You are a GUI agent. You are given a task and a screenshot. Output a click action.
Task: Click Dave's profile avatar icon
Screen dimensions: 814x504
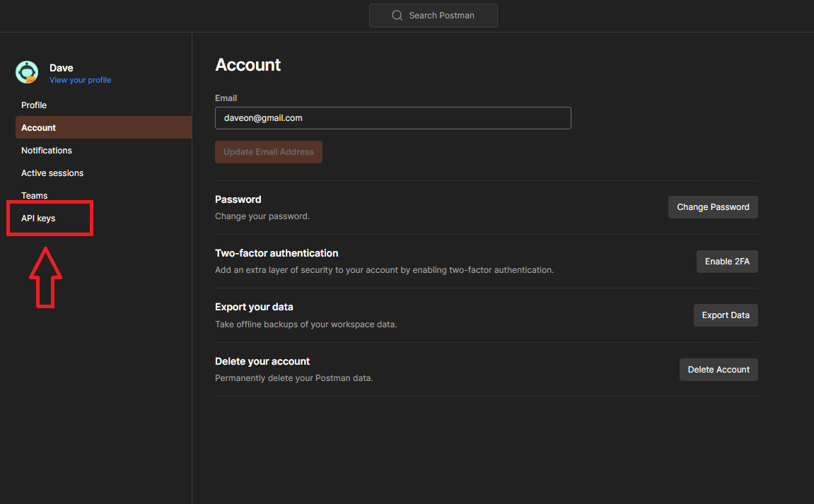27,72
